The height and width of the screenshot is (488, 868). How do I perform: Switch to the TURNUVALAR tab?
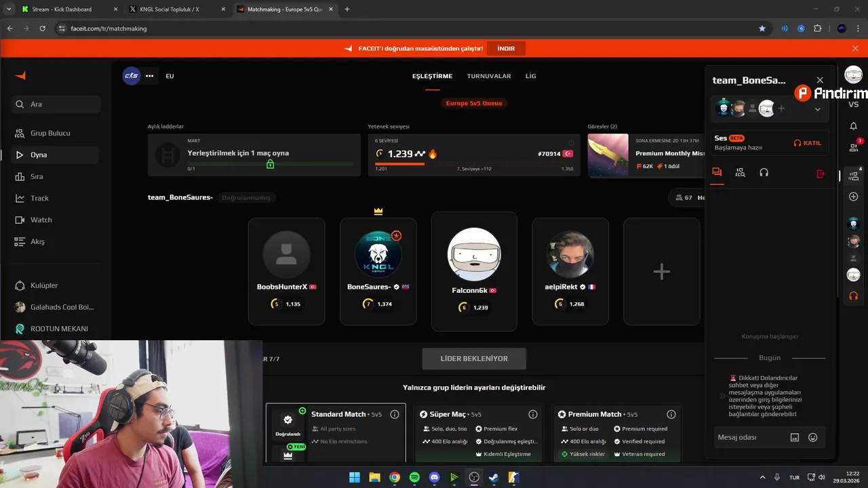(x=489, y=76)
